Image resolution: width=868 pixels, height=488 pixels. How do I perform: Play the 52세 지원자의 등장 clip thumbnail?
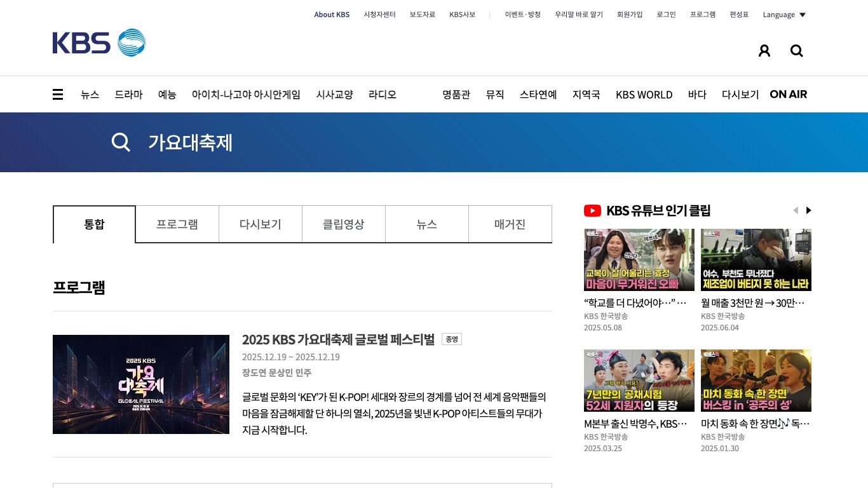pos(639,381)
